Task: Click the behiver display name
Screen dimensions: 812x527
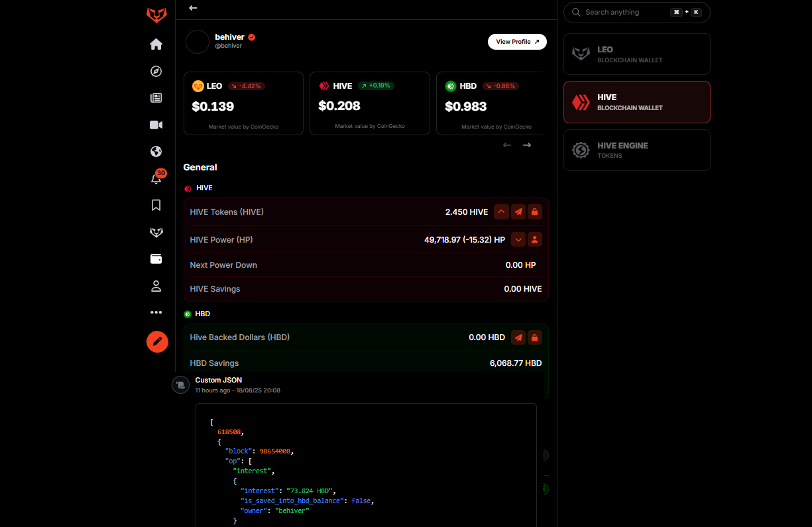Action: point(230,37)
